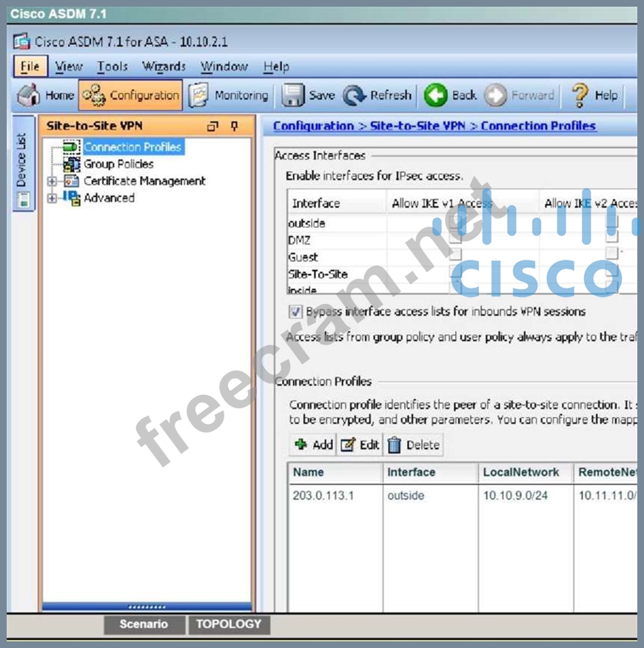Image resolution: width=644 pixels, height=648 pixels.
Task: Save the running configuration
Action: click(309, 95)
